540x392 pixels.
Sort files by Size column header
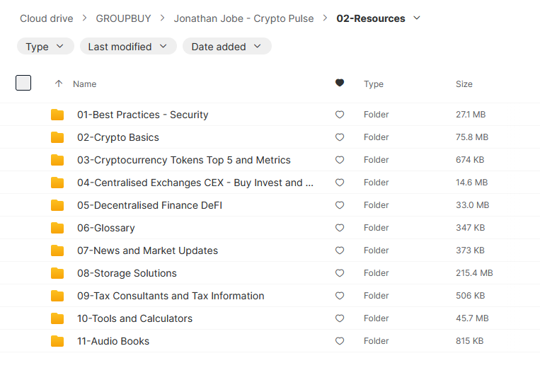coord(464,84)
